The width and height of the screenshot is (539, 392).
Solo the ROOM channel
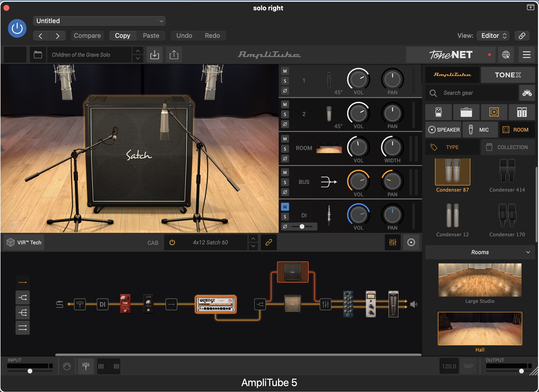[285, 149]
